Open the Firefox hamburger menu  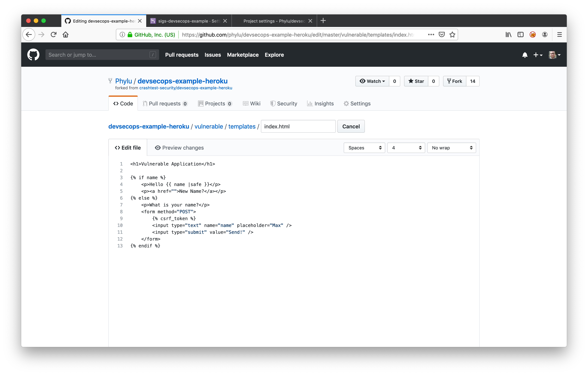[559, 35]
